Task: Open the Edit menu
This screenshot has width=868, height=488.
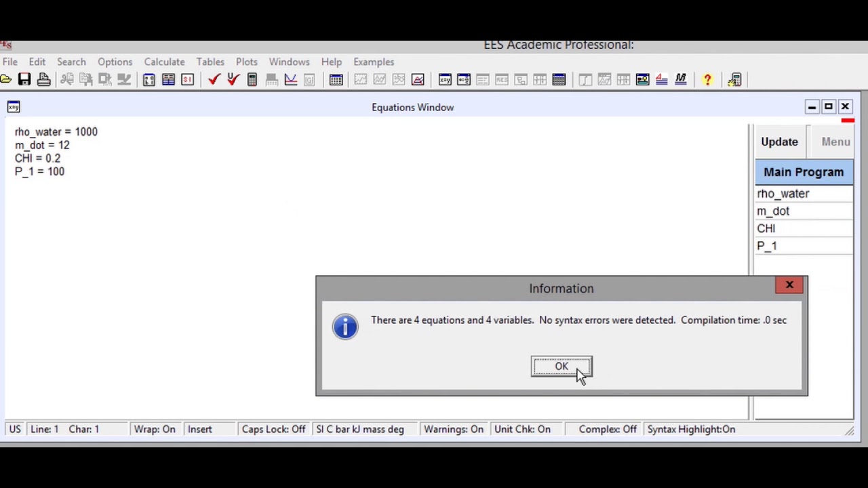Action: coord(37,62)
